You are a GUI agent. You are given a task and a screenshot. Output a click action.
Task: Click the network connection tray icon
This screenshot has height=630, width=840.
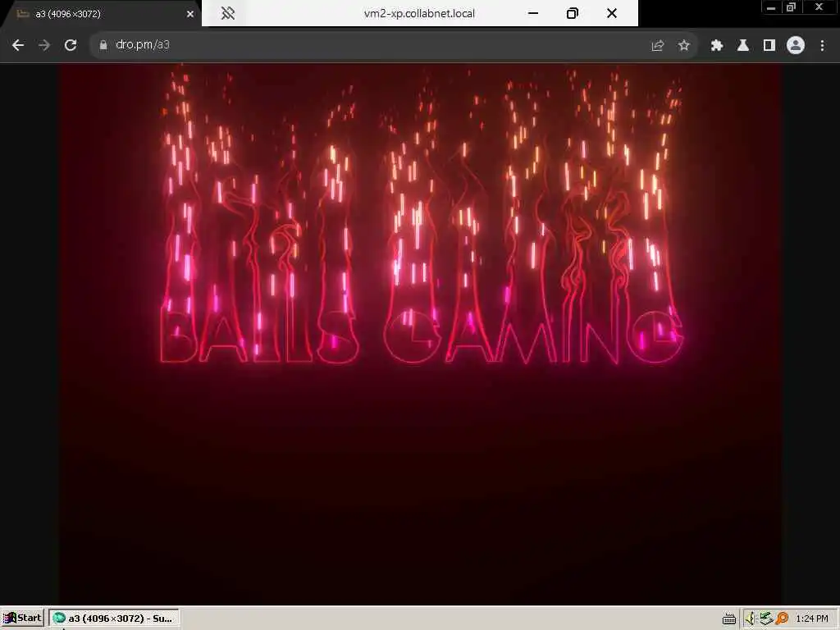(766, 619)
